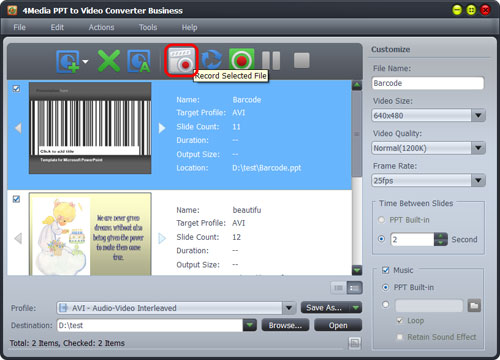Click the File Name input field
This screenshot has height=360, width=500.
click(428, 83)
